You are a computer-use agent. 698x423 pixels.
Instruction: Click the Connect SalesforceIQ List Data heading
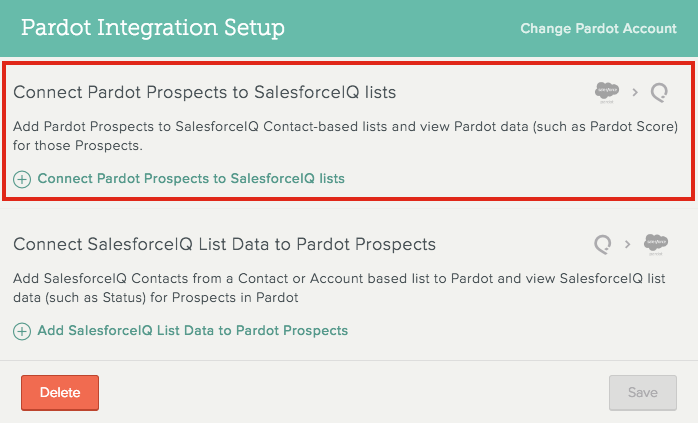(x=224, y=244)
